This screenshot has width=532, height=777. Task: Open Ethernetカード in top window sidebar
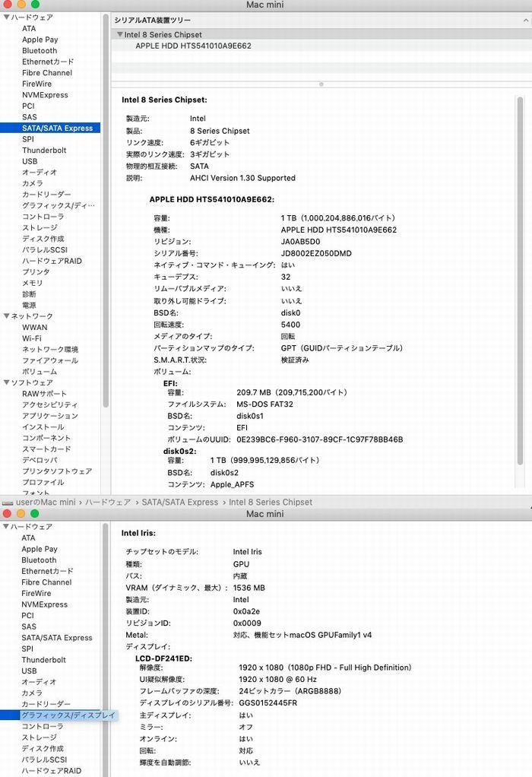coord(48,62)
